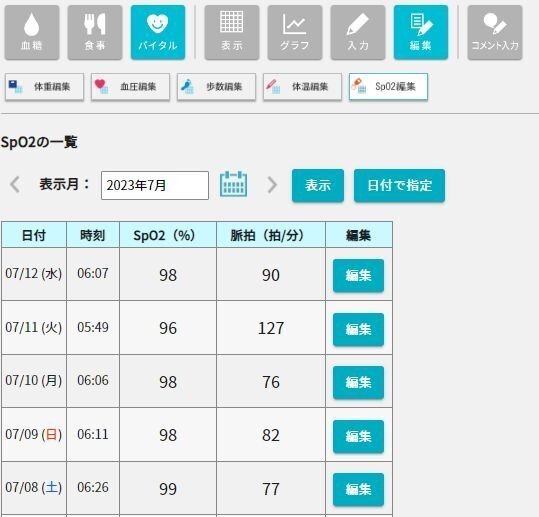Edit the 07/12 (水) SpO2 record

coord(358,276)
